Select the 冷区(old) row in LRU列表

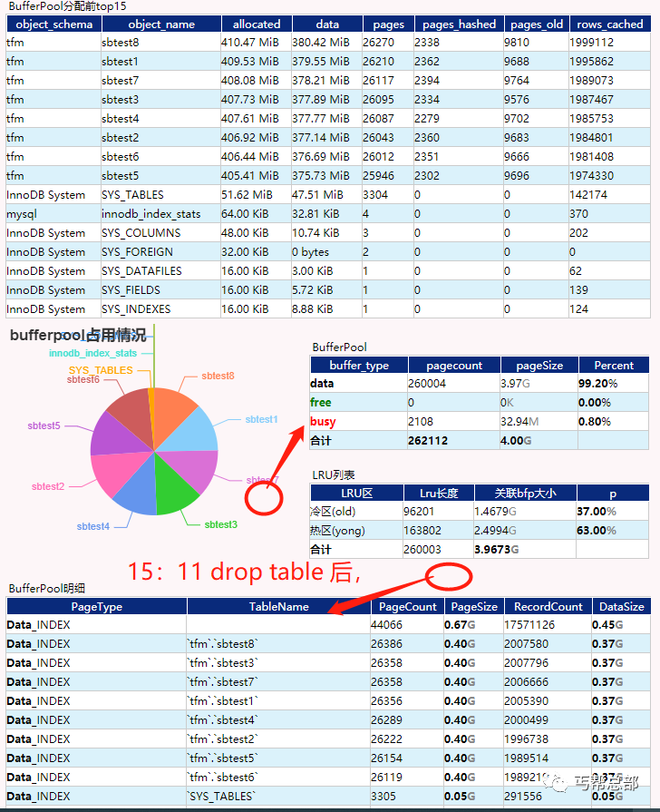point(479,512)
